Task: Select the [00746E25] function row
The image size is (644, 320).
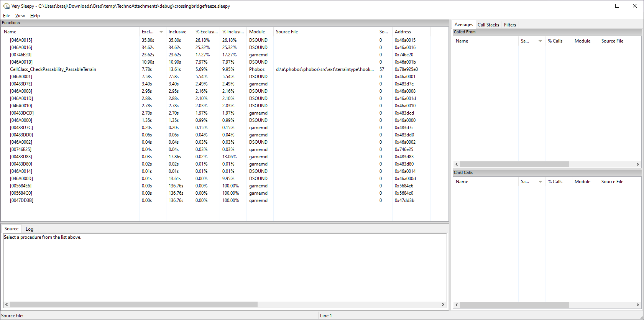Action: 225,149
